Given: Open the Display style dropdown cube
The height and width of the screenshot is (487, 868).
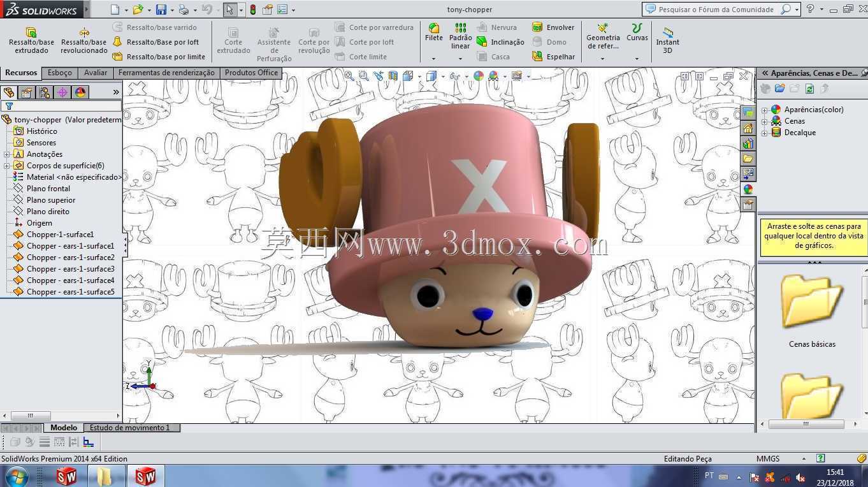Looking at the screenshot, I should click(x=431, y=76).
